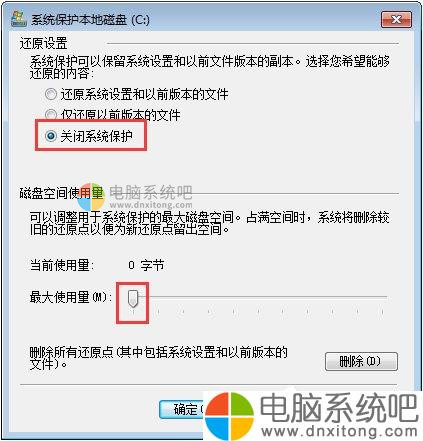Click the 删除(D) button
Screen dimensions: 423x441
361,361
